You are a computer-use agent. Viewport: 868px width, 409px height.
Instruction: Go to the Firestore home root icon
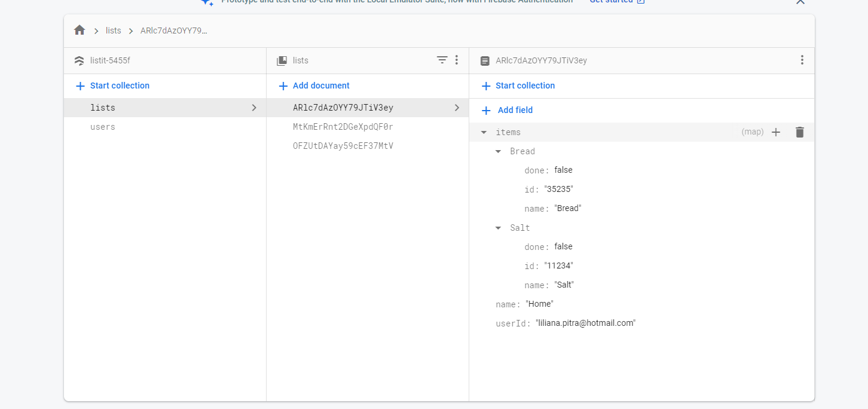tap(80, 30)
